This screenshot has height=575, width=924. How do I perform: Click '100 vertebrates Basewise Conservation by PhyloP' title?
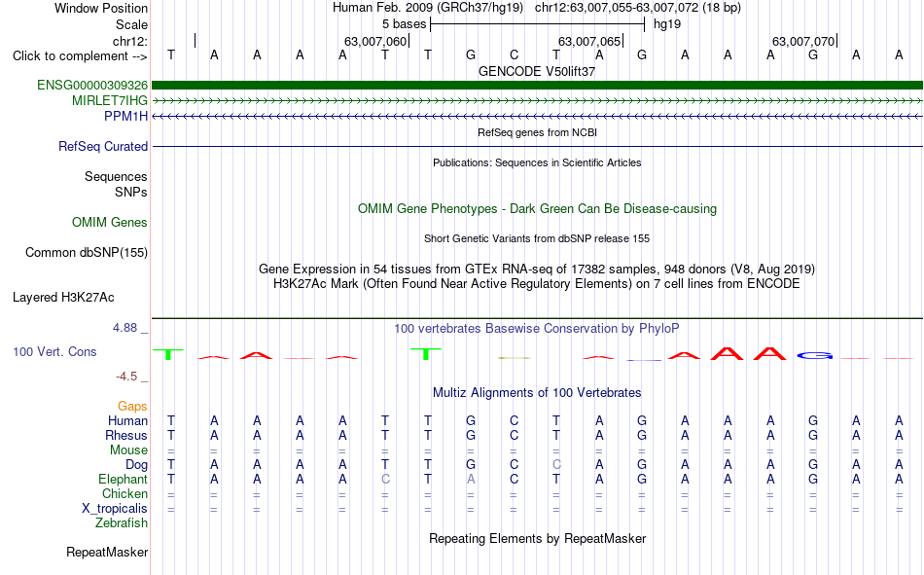pyautogui.click(x=537, y=329)
